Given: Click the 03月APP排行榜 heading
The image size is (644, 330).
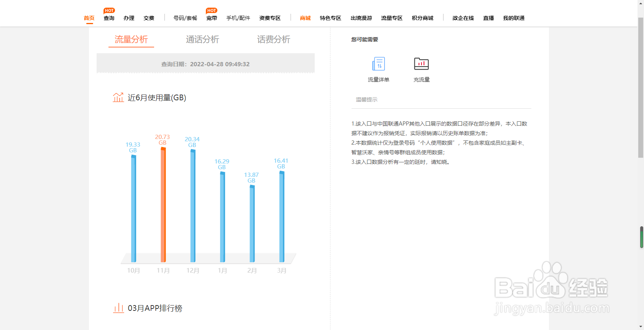Looking at the screenshot, I should (155, 308).
